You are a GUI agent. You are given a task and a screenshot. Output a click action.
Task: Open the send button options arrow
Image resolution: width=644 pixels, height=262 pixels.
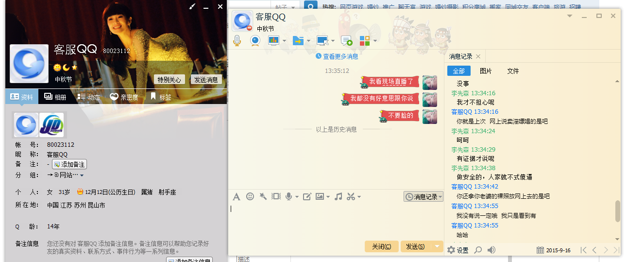[437, 246]
